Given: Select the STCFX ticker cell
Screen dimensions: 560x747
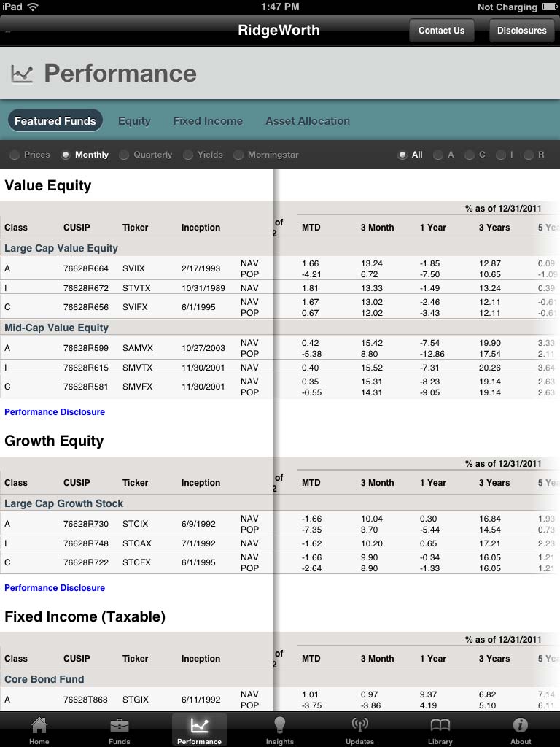Looking at the screenshot, I should tap(136, 562).
